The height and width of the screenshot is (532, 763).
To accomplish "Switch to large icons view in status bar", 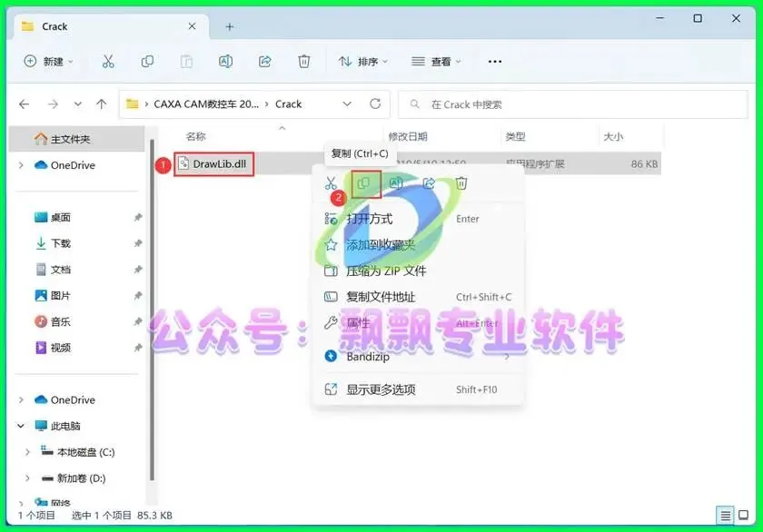I will pyautogui.click(x=743, y=515).
